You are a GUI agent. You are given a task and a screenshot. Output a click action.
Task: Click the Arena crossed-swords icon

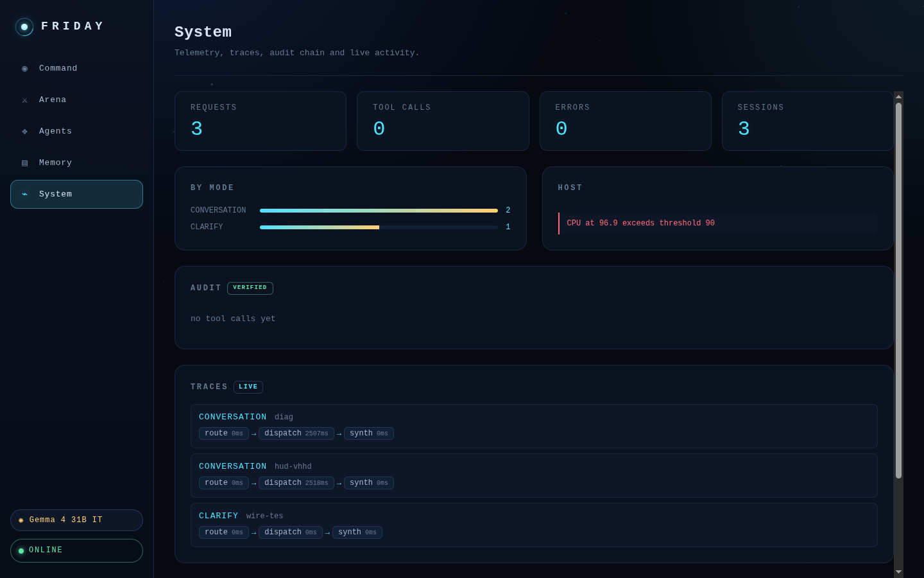(x=24, y=100)
